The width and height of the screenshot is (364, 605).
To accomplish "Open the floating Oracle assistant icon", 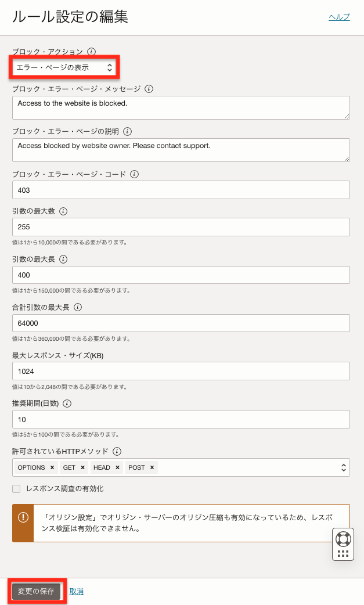I will click(343, 544).
